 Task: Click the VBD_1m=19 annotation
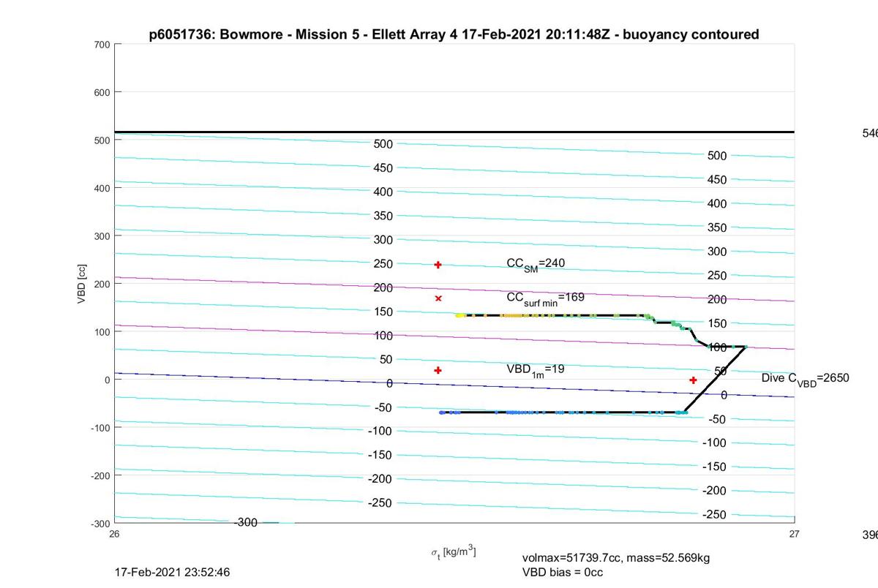[x=536, y=370]
